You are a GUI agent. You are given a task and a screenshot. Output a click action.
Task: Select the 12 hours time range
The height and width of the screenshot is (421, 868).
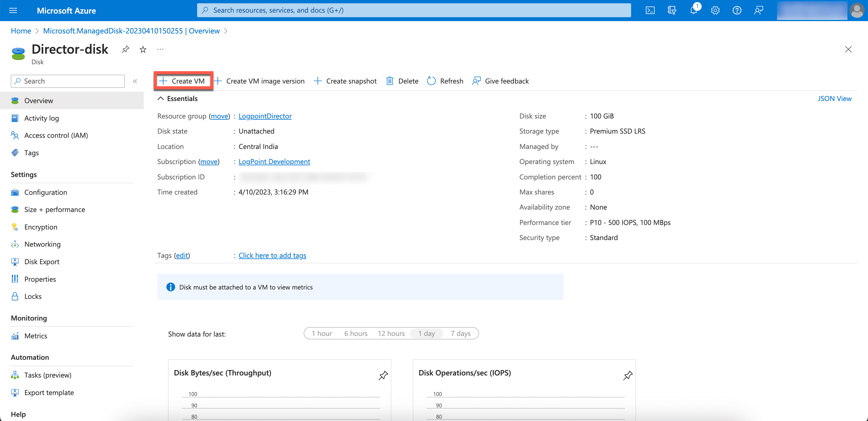pyautogui.click(x=391, y=333)
